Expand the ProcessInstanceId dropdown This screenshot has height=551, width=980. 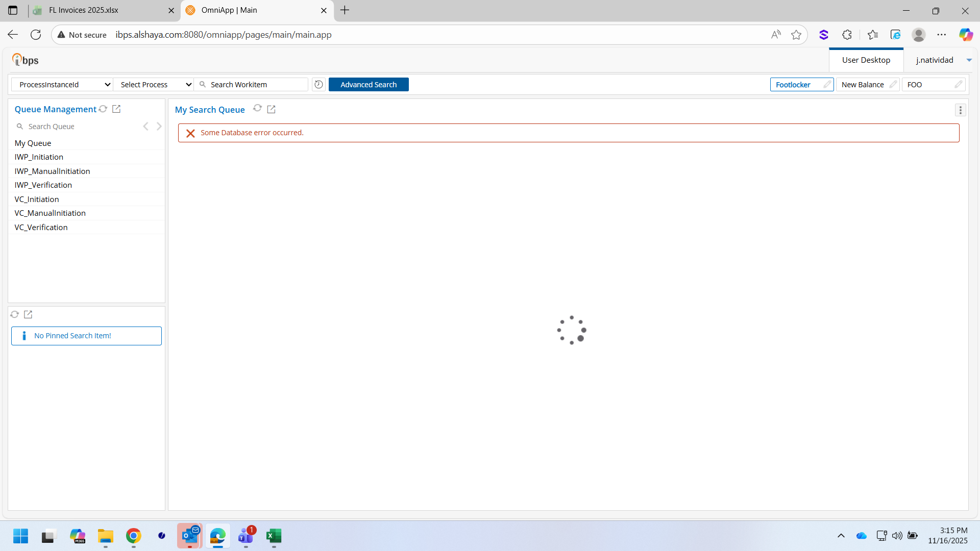[62, 85]
